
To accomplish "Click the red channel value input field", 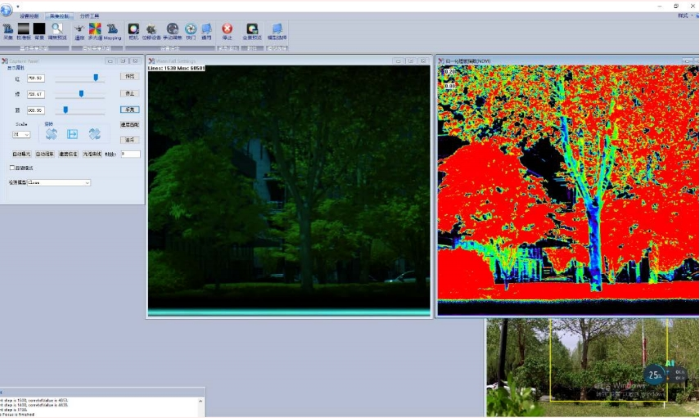I will (36, 77).
